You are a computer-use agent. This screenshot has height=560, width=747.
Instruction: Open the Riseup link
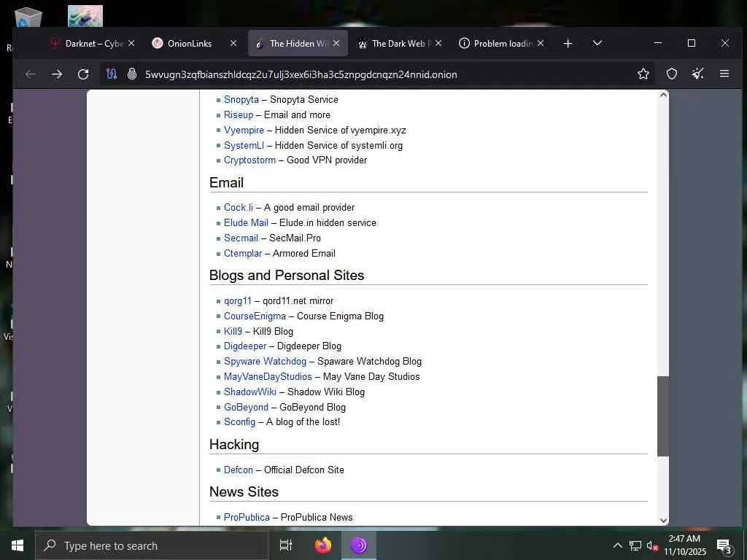coord(239,114)
